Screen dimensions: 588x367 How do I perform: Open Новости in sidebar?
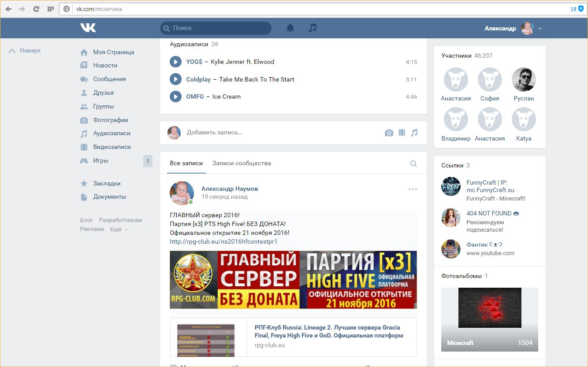click(105, 65)
